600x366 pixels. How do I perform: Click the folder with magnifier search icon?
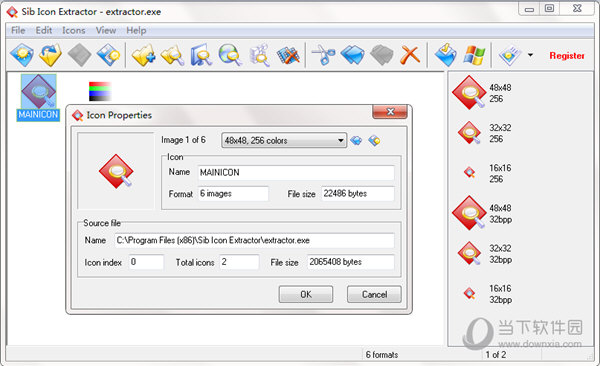click(x=172, y=55)
